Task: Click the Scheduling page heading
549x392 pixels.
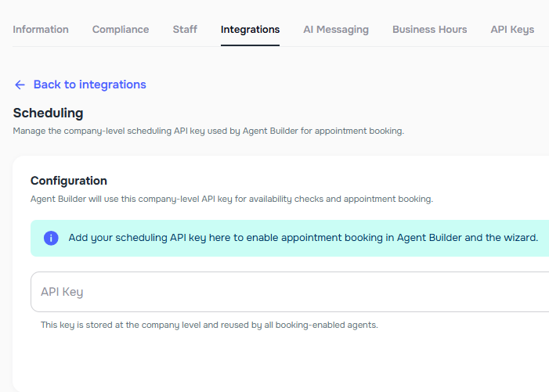Action: [x=48, y=113]
